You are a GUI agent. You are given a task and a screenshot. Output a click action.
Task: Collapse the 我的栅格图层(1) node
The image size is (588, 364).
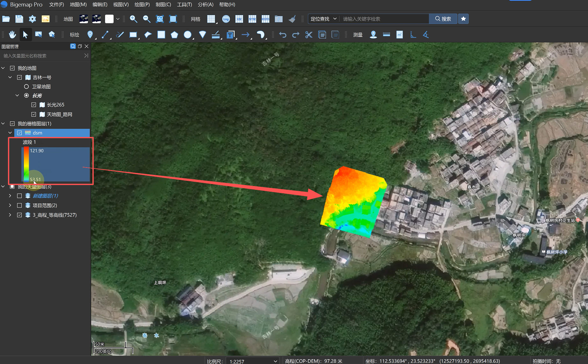point(3,124)
